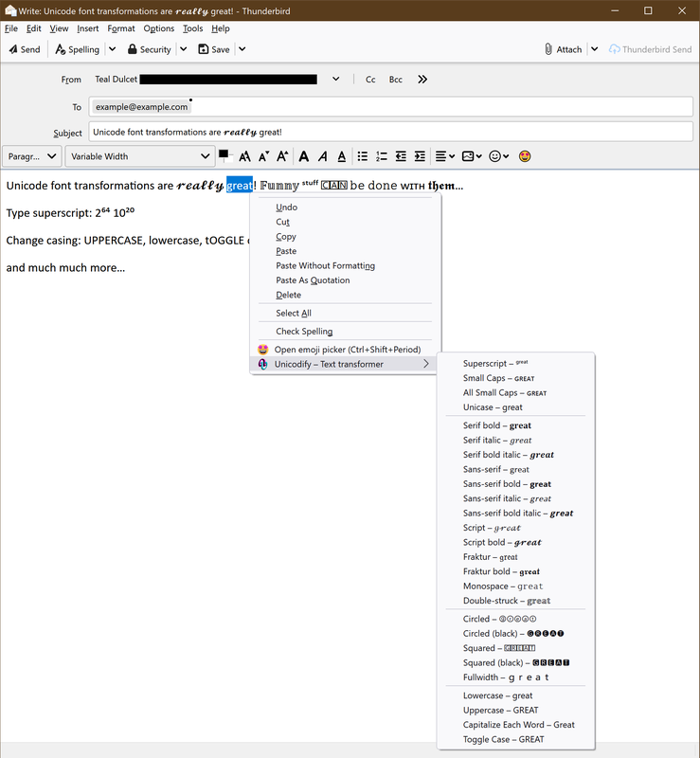Click the emoji picker toolbar icon
Image resolution: width=700 pixels, height=758 pixels.
click(525, 156)
